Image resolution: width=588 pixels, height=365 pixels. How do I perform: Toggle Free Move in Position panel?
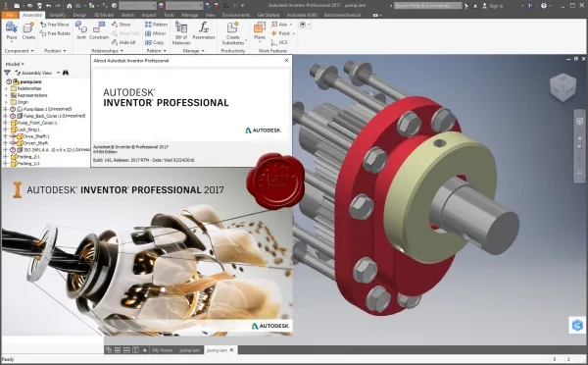coord(55,25)
